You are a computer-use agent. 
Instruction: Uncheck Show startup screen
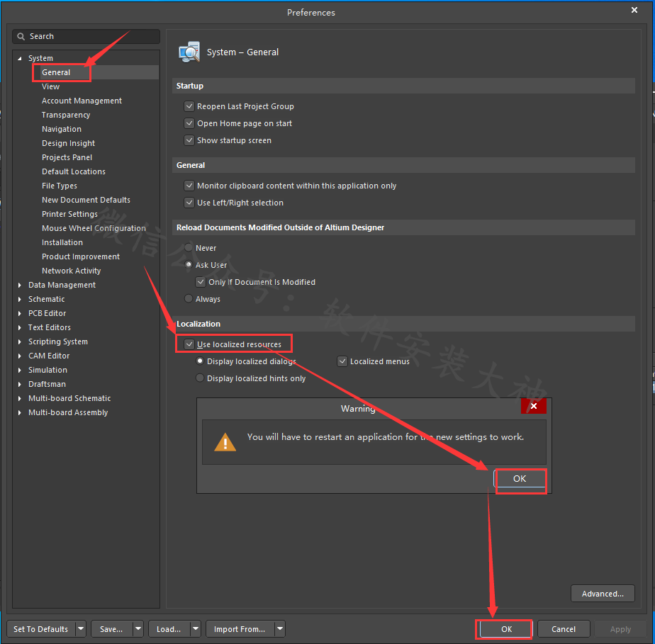189,141
